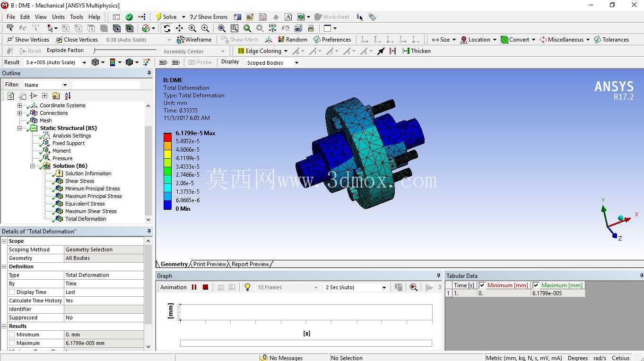Activate the Zoom In/Out magnifier tool

click(x=192, y=28)
